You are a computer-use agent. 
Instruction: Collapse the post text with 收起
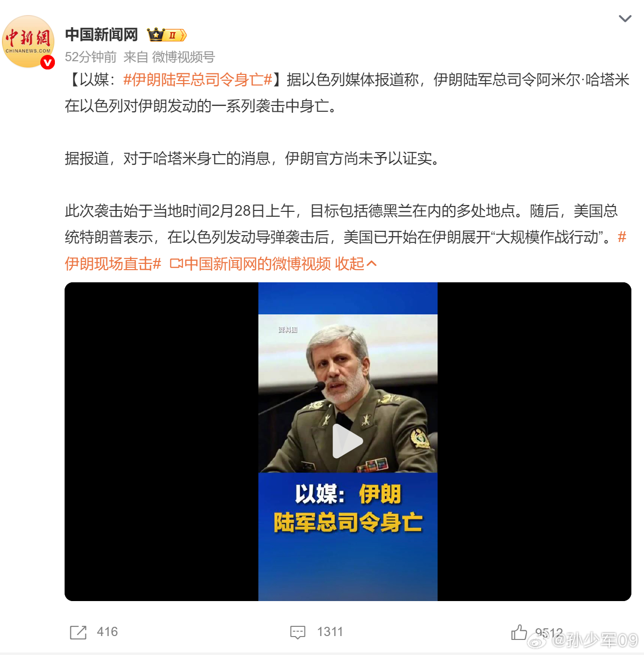350,264
